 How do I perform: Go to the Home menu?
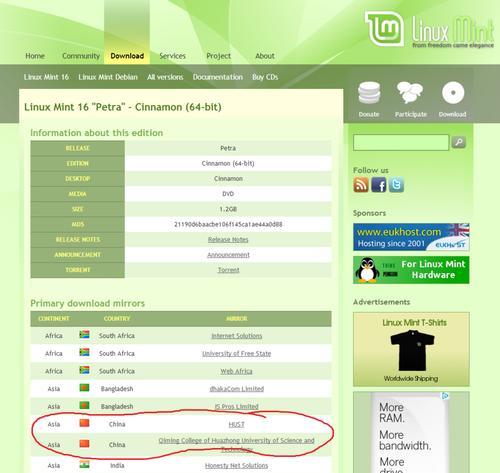(35, 56)
